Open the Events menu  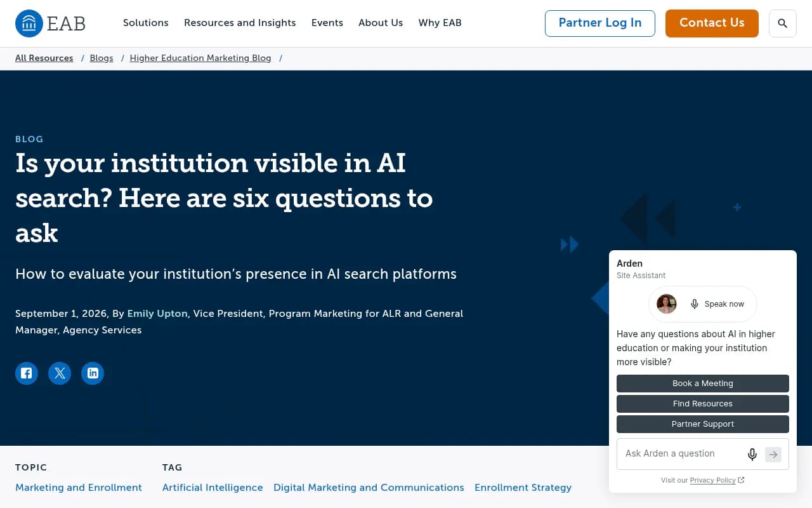click(327, 23)
